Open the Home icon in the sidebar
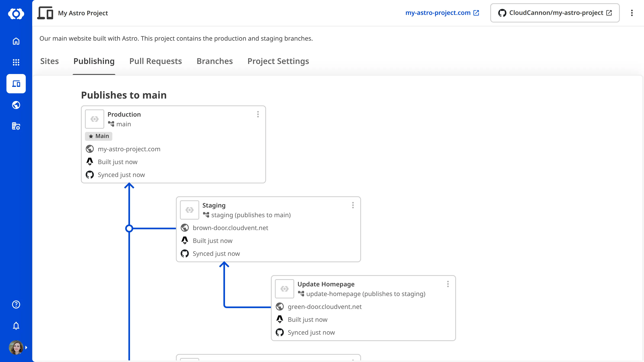The width and height of the screenshot is (644, 362). point(16,41)
